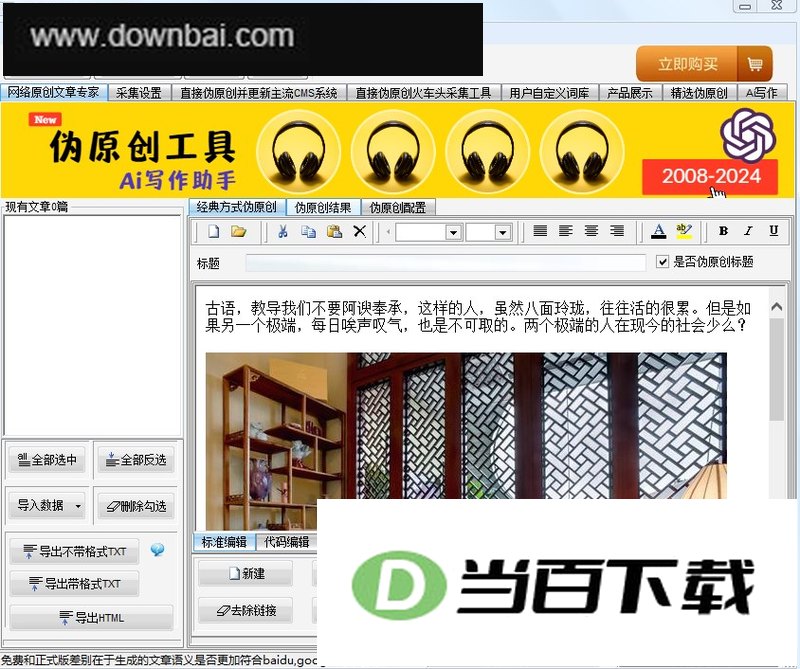Delete with the X icon in toolbar

pyautogui.click(x=360, y=232)
